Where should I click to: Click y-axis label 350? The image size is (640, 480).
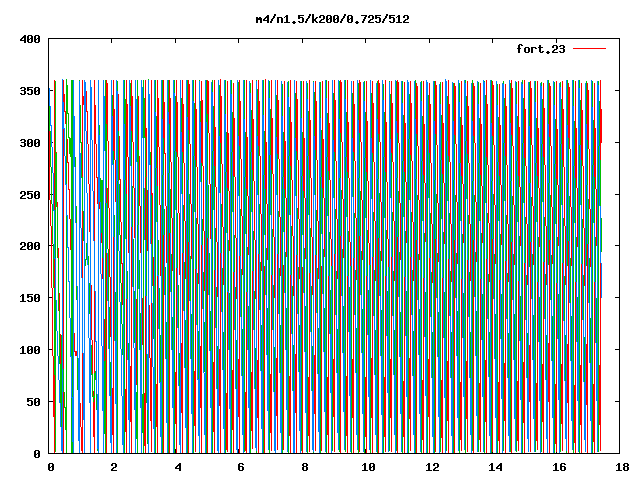(30, 91)
